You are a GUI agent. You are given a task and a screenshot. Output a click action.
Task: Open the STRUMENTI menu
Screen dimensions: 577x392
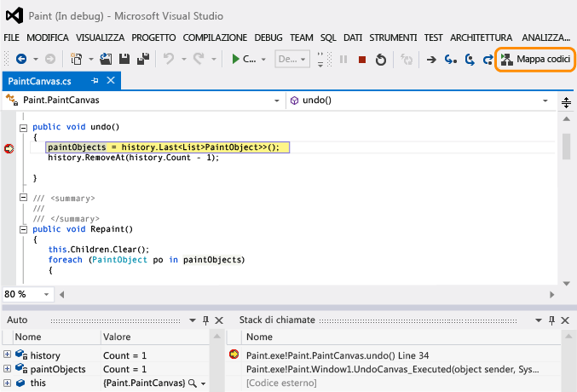[x=393, y=37]
